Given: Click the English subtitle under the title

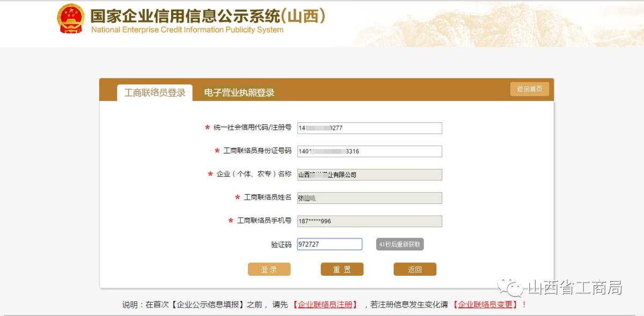Looking at the screenshot, I should pos(187,30).
